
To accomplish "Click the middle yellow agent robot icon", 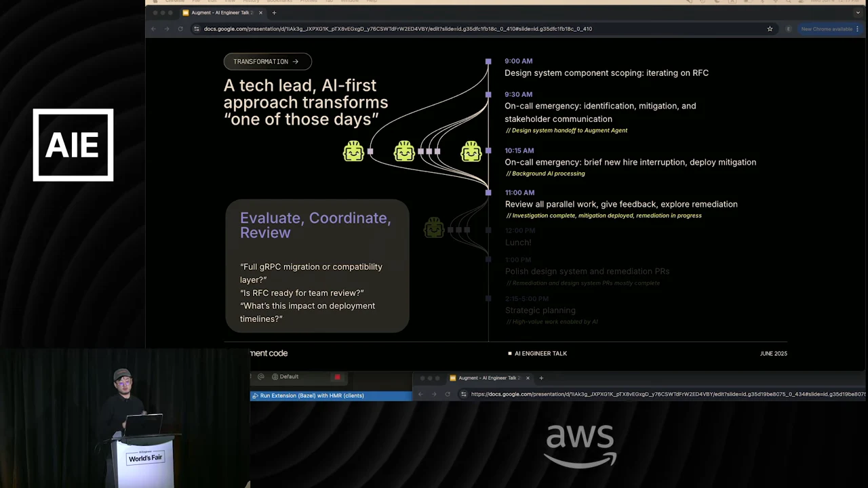I will (x=404, y=151).
